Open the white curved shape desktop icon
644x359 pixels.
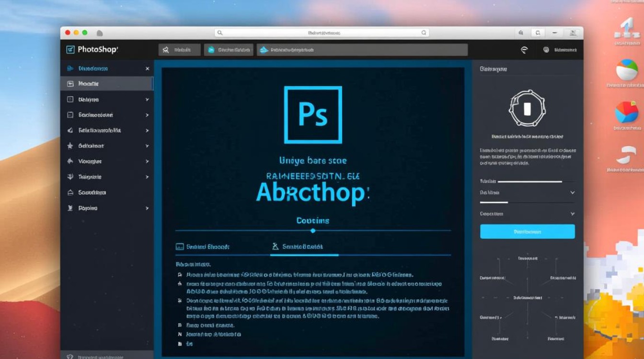tap(627, 154)
